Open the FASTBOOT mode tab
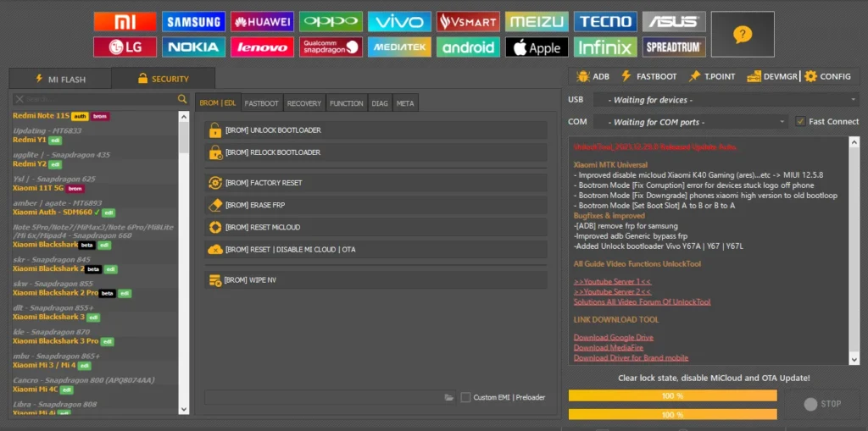 (261, 103)
